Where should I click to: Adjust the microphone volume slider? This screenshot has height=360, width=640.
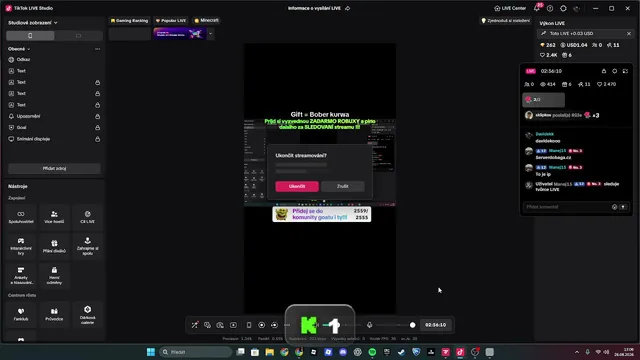[395, 325]
